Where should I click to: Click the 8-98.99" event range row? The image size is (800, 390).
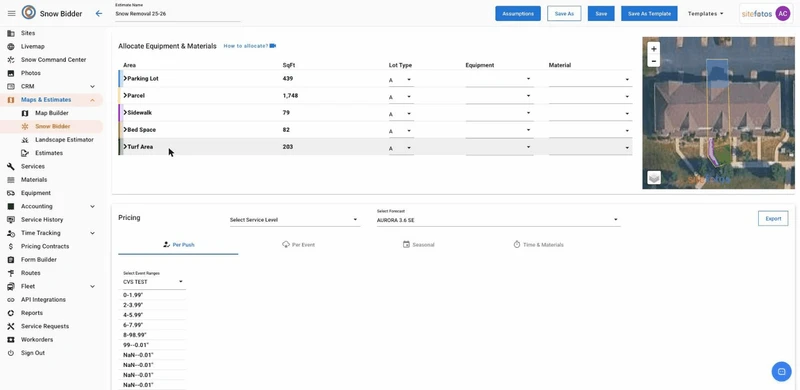tap(154, 335)
